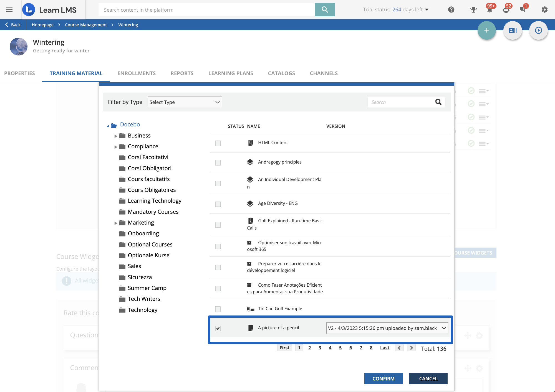The height and width of the screenshot is (392, 555).
Task: Check the Tin Can Golf Example checkbox
Action: click(218, 309)
